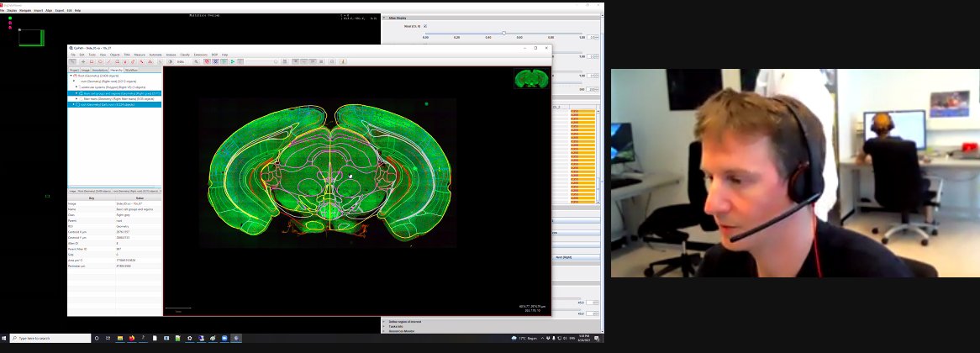
Task: Select the fiber tracts row in hierarchy
Action: point(114,98)
